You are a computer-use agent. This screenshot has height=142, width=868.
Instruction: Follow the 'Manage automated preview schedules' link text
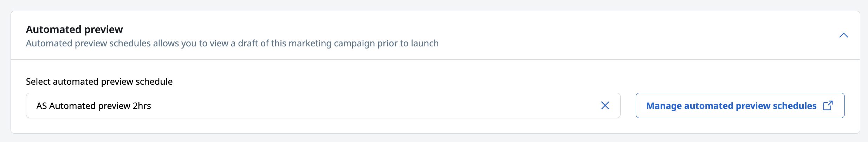tap(731, 106)
